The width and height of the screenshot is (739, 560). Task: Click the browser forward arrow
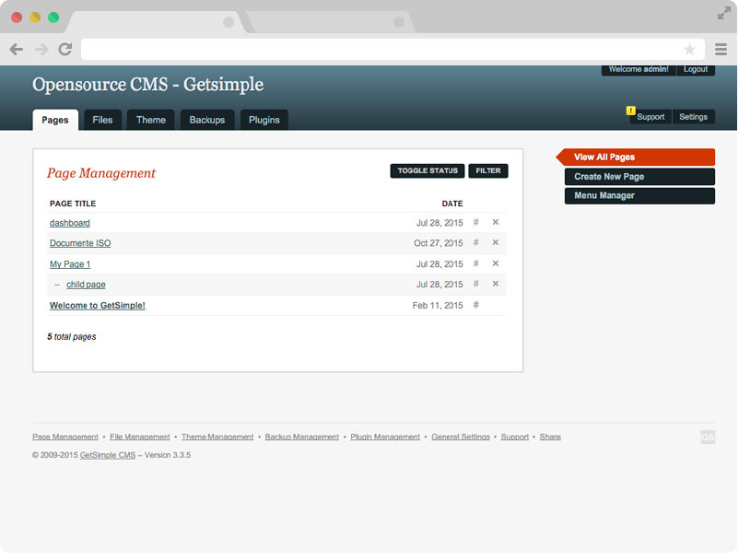(x=41, y=49)
